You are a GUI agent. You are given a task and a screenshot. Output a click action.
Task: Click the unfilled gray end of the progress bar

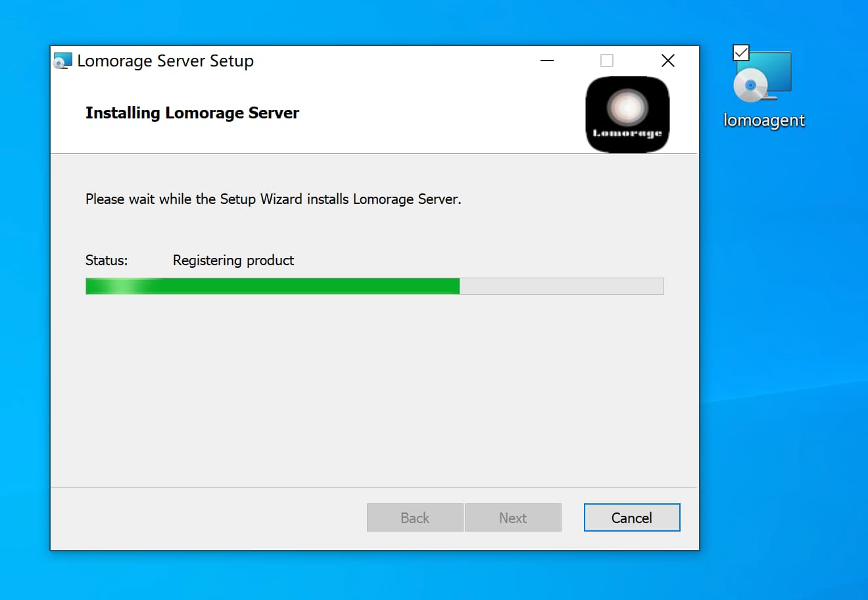pyautogui.click(x=562, y=286)
